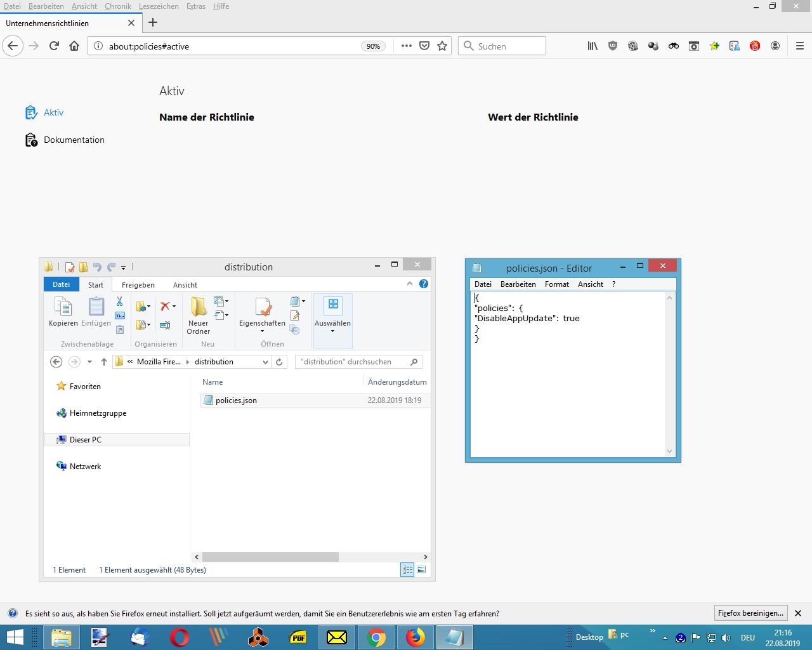The height and width of the screenshot is (650, 812).
Task: Open Eigenschaften dropdown in Explorer ribbon
Action: (x=262, y=331)
